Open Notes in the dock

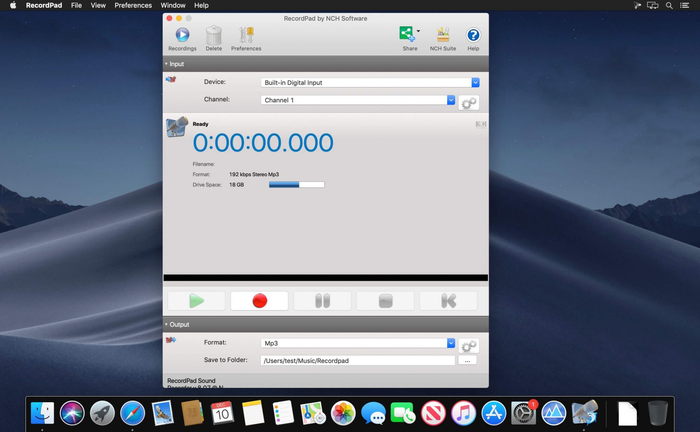(x=253, y=413)
